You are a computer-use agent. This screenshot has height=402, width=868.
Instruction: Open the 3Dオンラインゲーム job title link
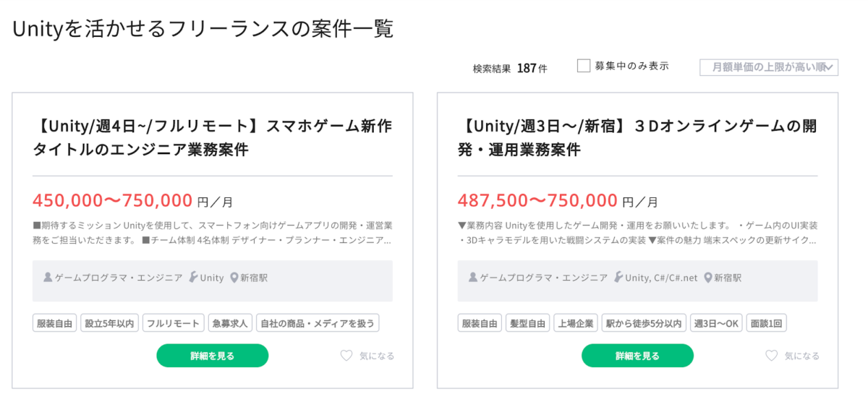point(637,138)
